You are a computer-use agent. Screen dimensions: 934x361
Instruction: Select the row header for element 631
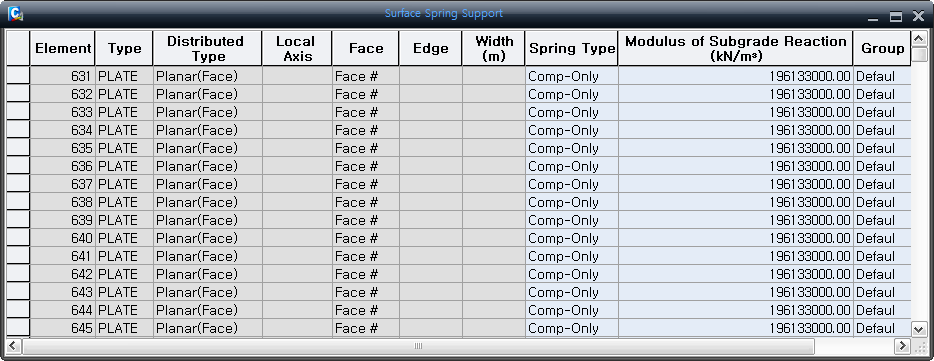tap(18, 76)
